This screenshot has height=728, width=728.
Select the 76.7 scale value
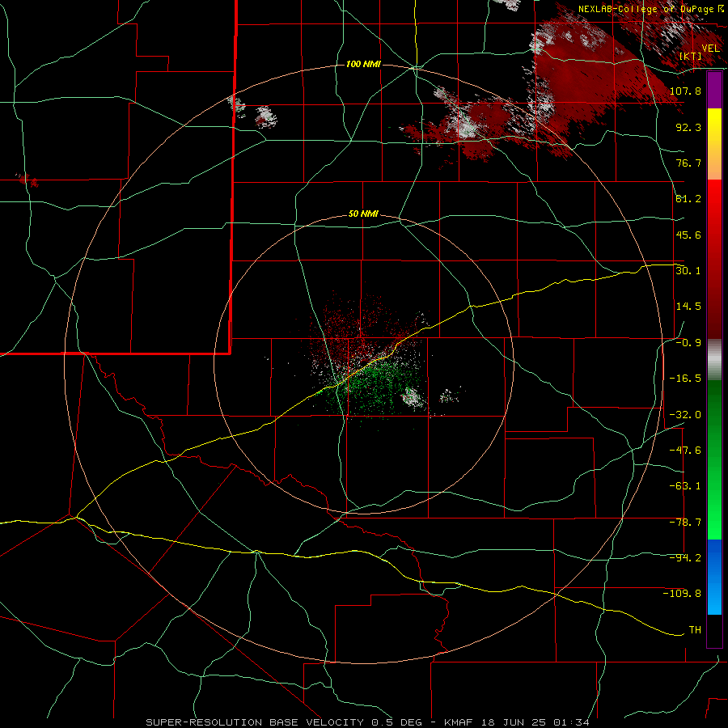(688, 163)
